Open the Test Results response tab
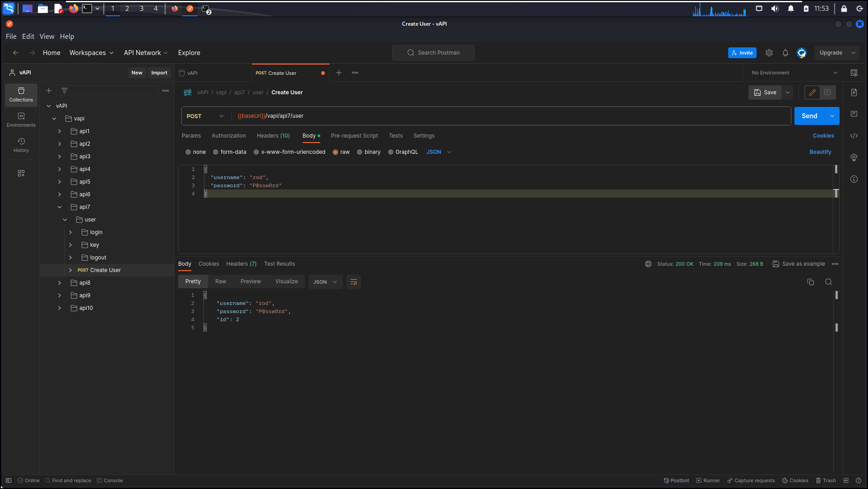The image size is (868, 489). 280,264
